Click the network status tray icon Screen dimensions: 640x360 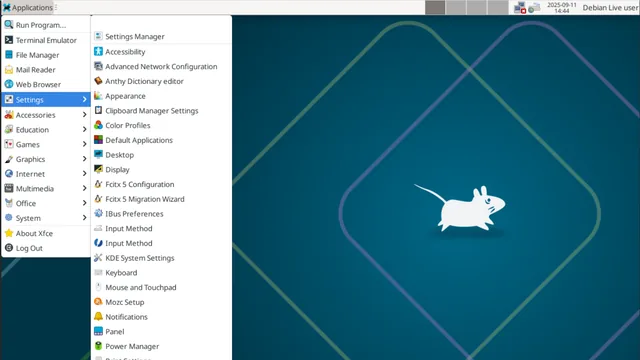tap(520, 7)
